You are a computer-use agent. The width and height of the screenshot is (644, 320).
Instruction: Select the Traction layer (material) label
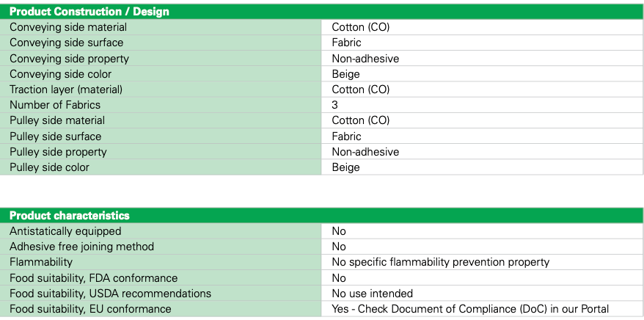[66, 90]
